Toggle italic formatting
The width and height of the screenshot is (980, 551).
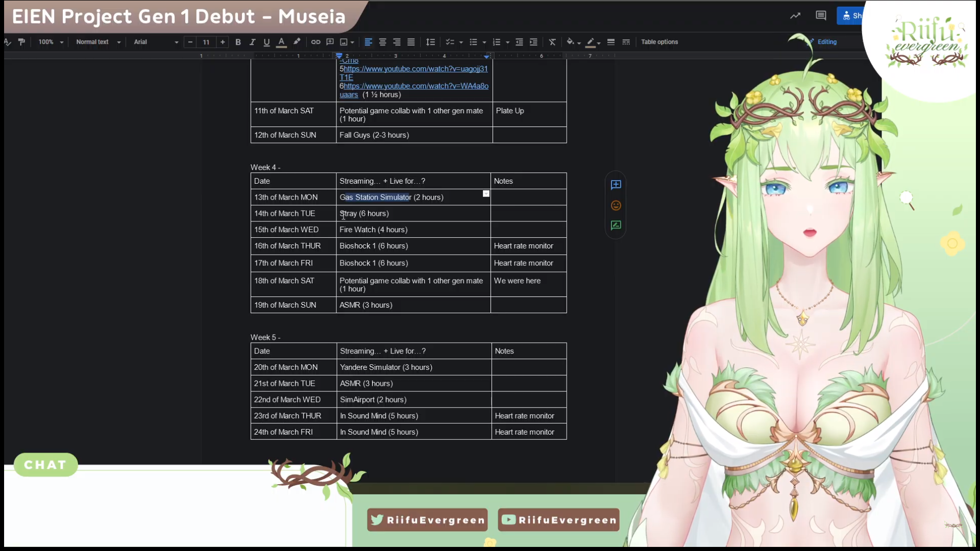[x=252, y=42]
